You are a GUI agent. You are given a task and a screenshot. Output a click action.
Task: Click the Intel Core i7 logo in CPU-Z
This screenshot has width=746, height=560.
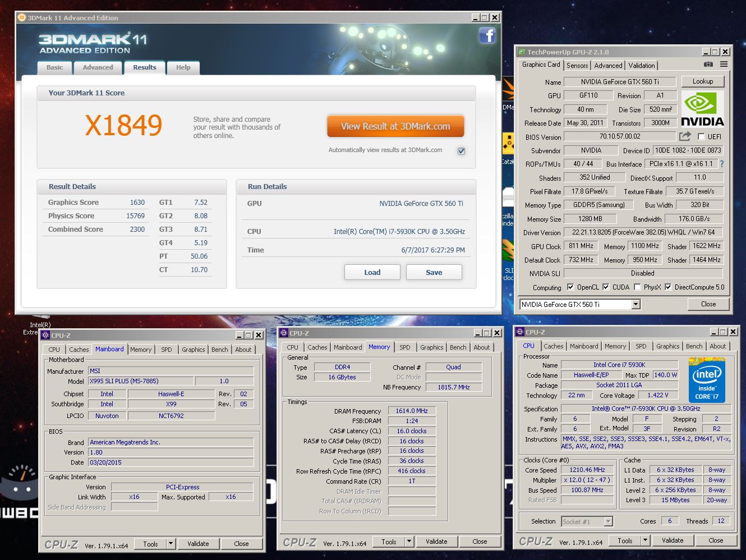(x=707, y=380)
